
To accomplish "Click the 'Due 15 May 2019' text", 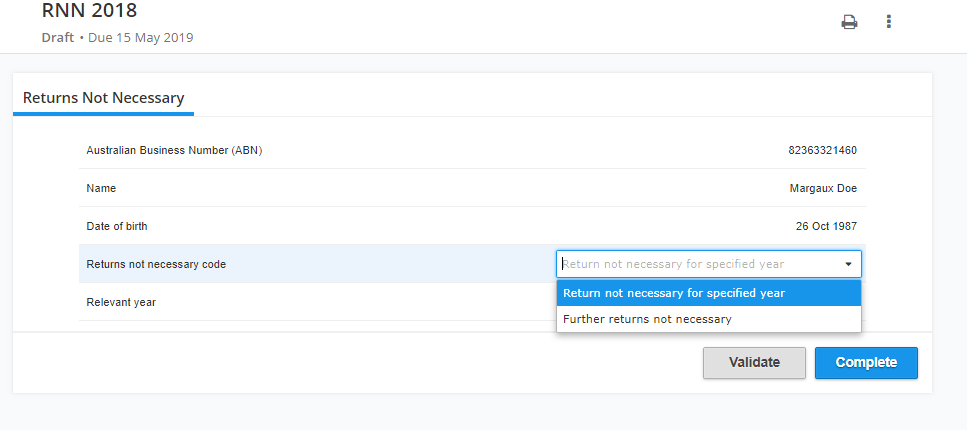I will 141,38.
